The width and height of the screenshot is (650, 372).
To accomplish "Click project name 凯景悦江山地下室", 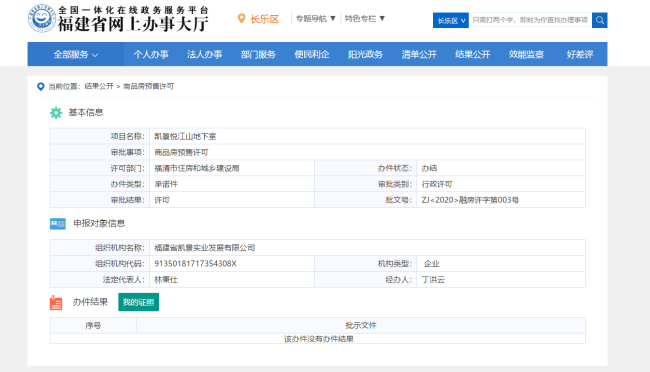I will (x=185, y=136).
